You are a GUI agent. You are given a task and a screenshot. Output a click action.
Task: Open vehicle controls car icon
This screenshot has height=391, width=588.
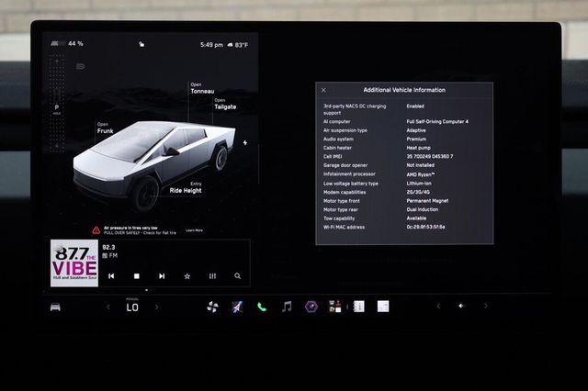[55, 307]
